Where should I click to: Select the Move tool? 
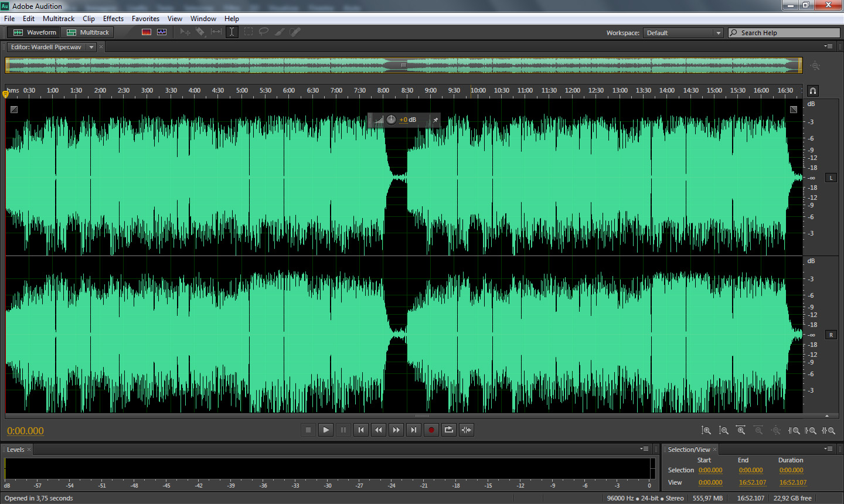[x=185, y=32]
